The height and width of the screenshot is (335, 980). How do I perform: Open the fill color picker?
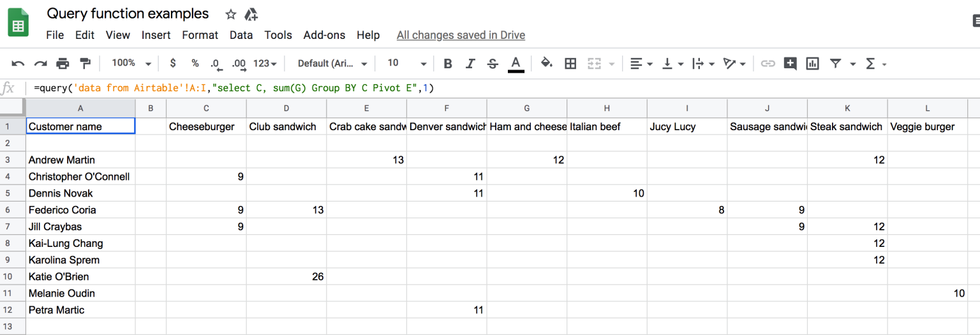click(x=546, y=63)
